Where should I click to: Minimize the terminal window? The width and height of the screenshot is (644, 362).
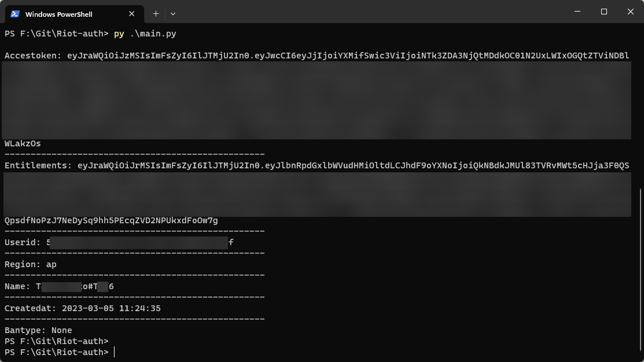[x=577, y=12]
